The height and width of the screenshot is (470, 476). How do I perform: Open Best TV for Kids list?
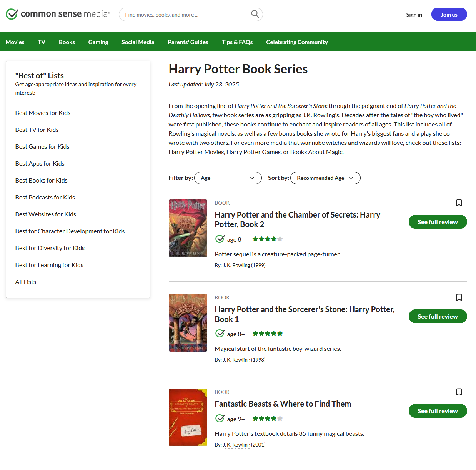[x=37, y=130]
